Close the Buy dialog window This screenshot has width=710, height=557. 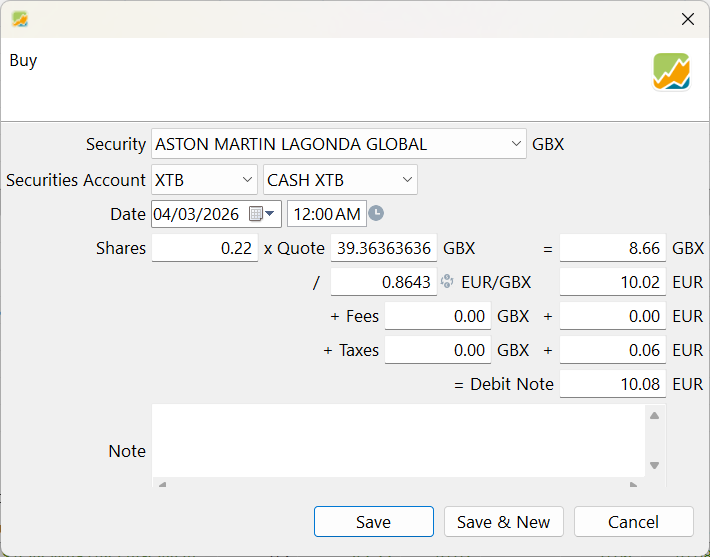(687, 19)
